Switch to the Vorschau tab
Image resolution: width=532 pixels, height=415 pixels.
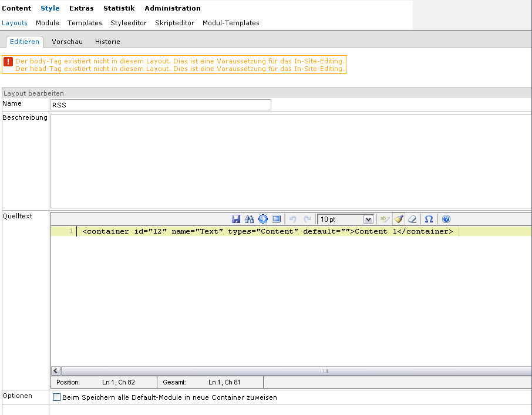[x=67, y=42]
